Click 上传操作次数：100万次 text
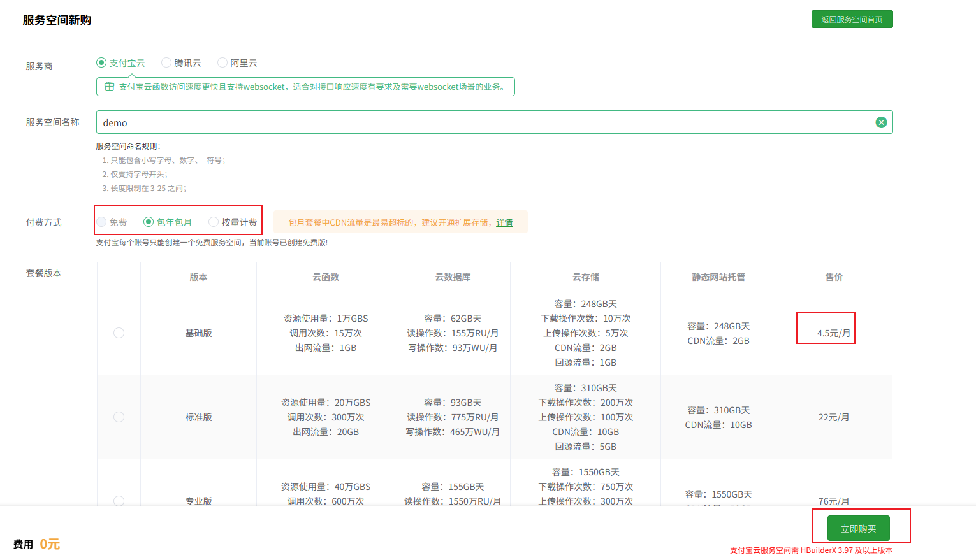The width and height of the screenshot is (976, 560). tap(586, 417)
